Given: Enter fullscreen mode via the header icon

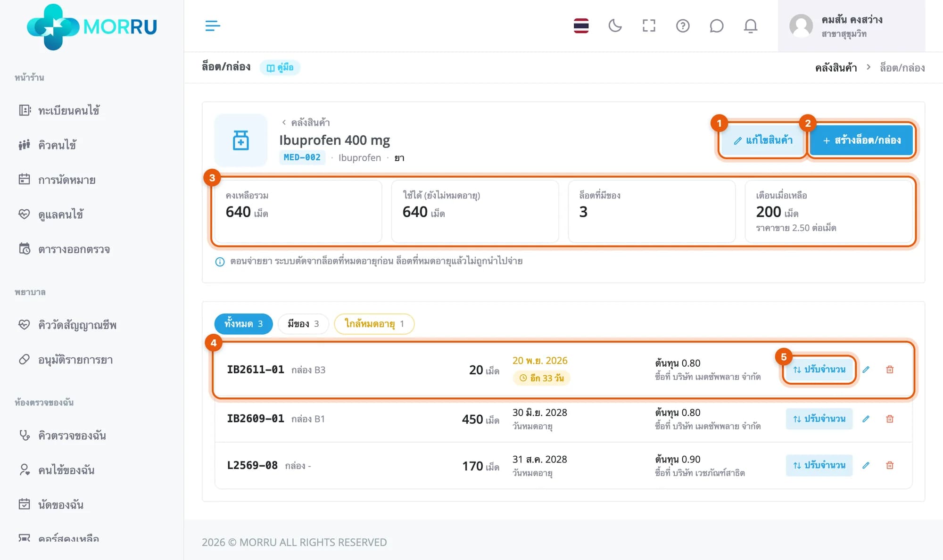Looking at the screenshot, I should click(649, 25).
